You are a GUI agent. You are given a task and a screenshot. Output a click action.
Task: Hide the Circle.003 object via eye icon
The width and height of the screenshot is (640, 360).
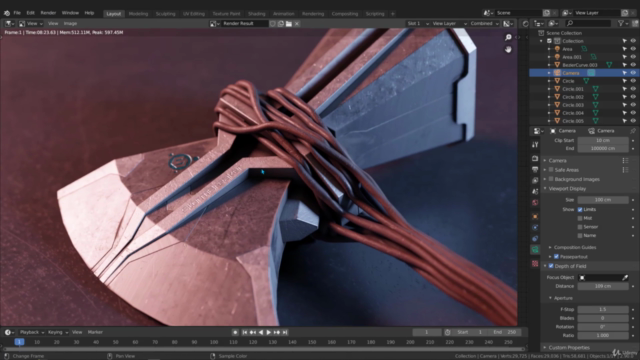tap(633, 105)
